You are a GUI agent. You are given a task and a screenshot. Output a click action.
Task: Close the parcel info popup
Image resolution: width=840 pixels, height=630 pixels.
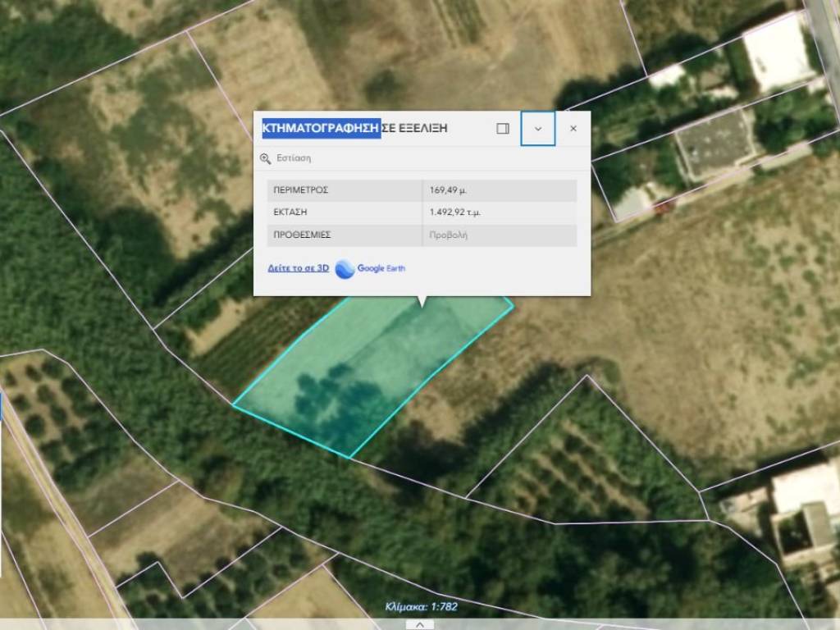tap(573, 129)
